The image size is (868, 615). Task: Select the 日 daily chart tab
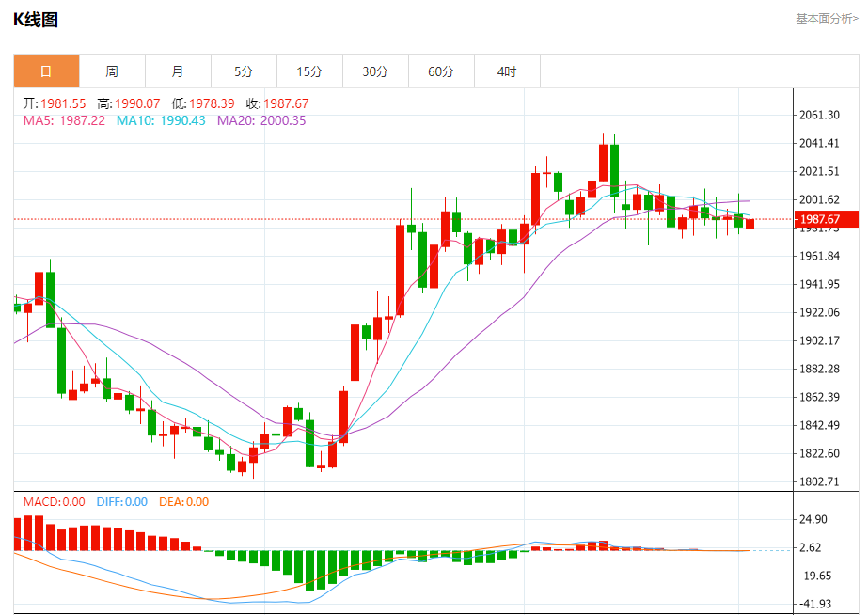tap(46, 71)
